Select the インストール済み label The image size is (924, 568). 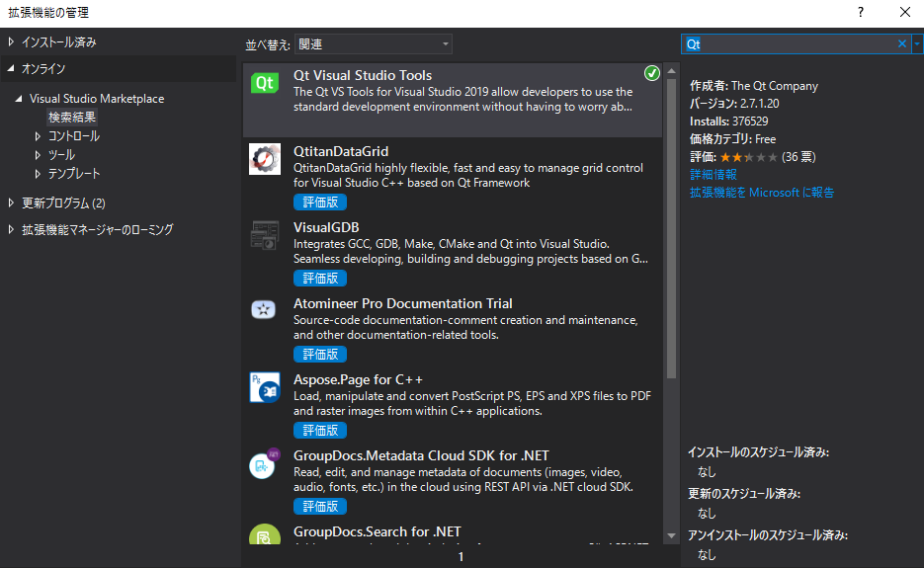(x=59, y=41)
